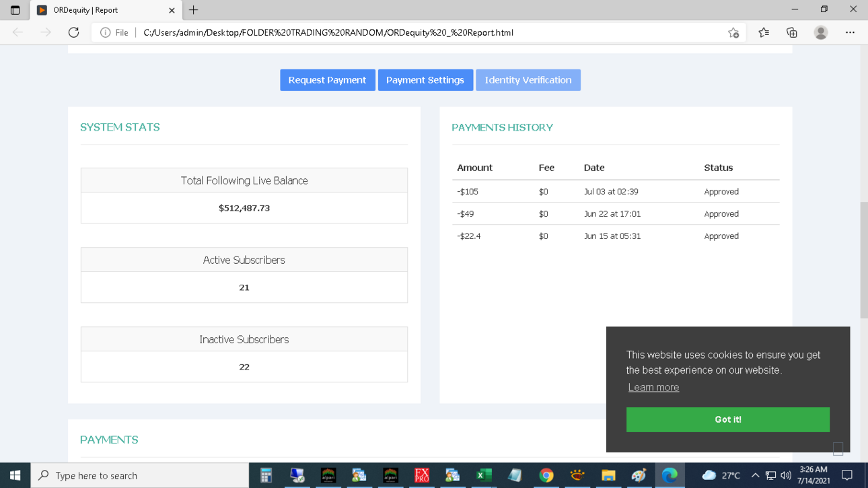Click the browser Forward arrow

(45, 32)
